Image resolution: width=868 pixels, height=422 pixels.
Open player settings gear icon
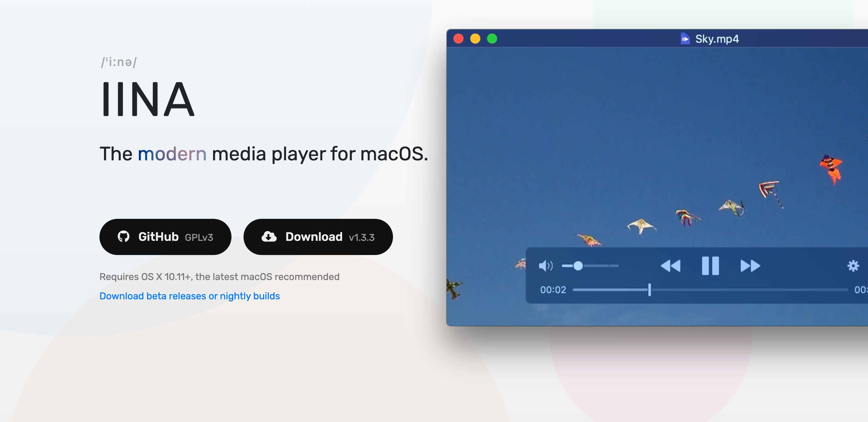pos(853,266)
